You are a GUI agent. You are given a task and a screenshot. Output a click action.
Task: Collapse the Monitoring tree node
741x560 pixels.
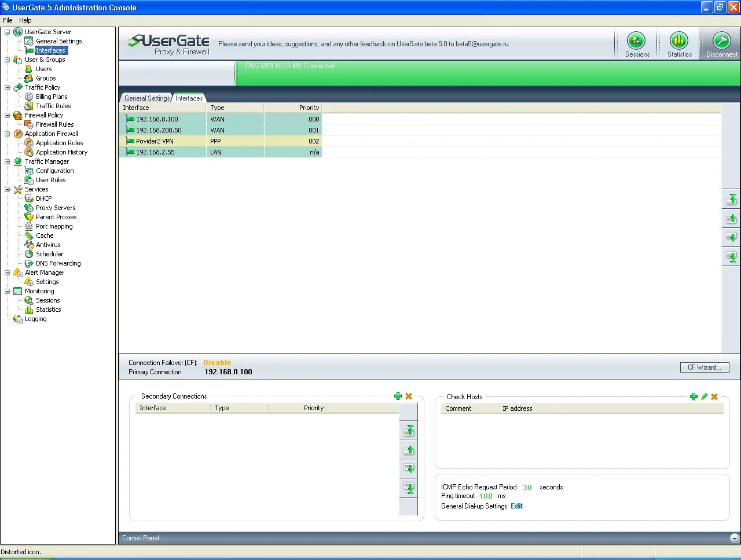(x=8, y=291)
